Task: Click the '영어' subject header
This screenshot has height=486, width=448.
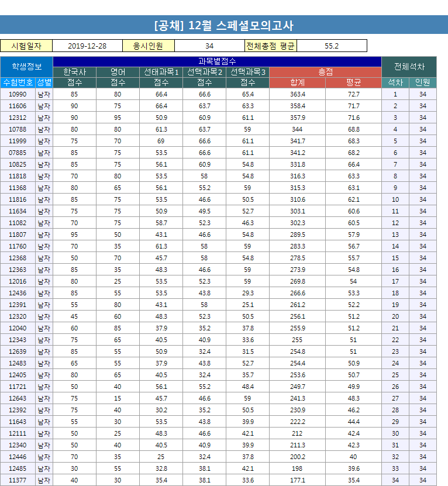Action: pos(118,72)
